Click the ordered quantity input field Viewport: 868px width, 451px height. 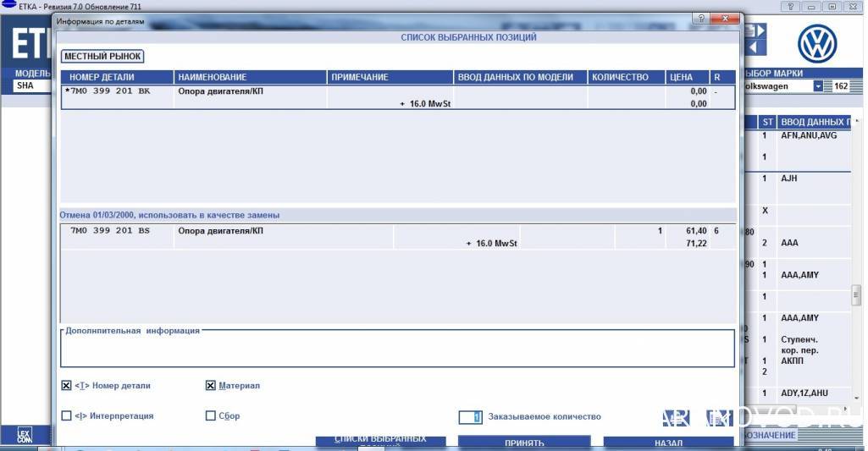click(x=470, y=417)
